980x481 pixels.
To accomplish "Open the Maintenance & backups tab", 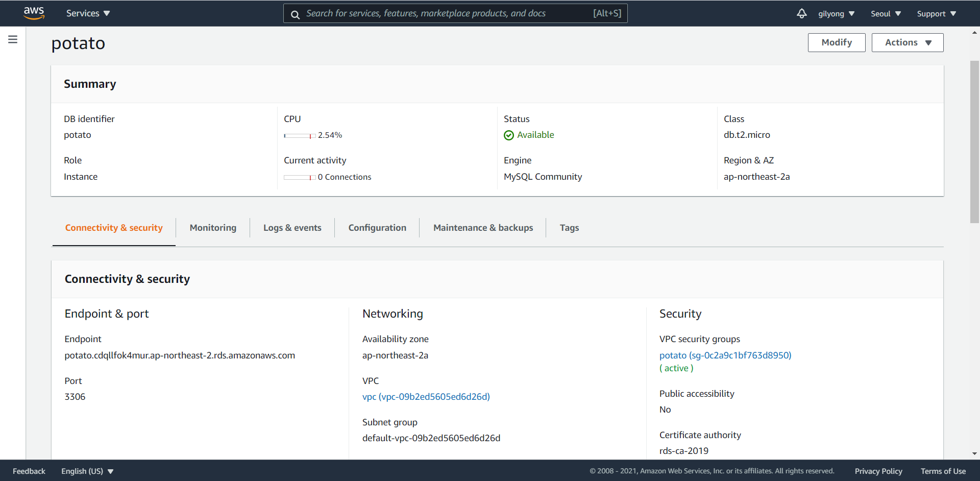I will (x=483, y=228).
